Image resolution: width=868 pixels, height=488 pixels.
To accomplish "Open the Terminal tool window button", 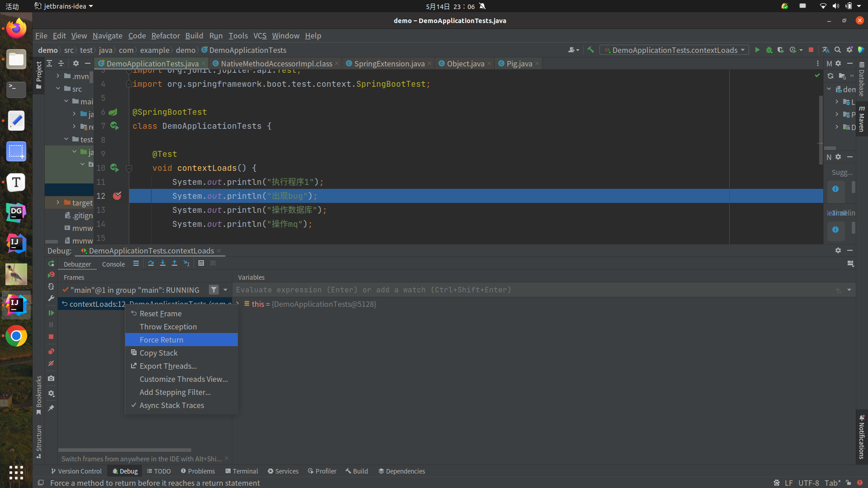I will [x=241, y=471].
